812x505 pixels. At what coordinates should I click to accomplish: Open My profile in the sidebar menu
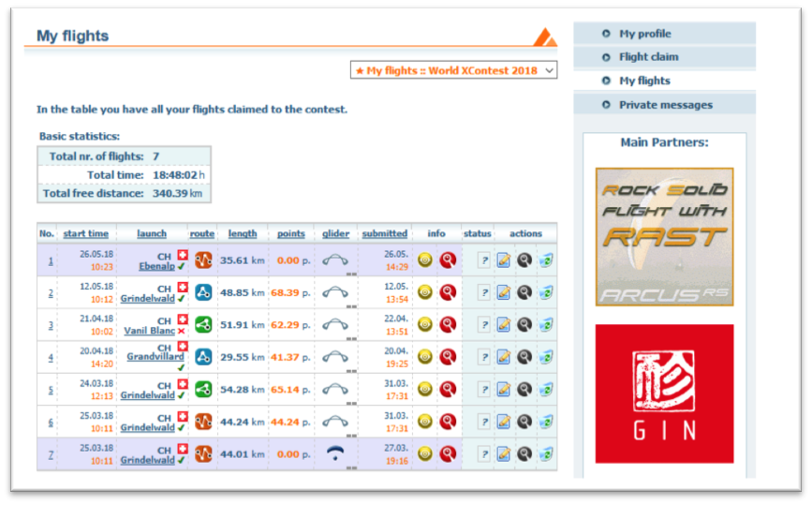pos(644,34)
